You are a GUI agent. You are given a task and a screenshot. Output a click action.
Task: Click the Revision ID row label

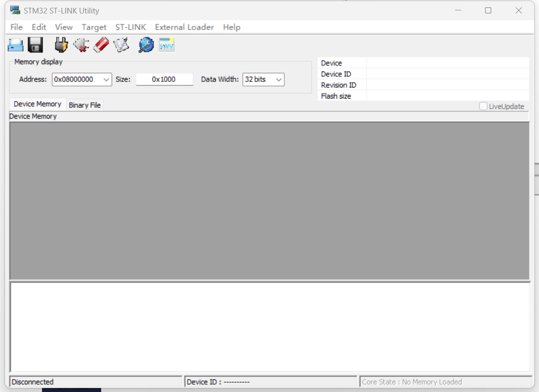click(339, 85)
